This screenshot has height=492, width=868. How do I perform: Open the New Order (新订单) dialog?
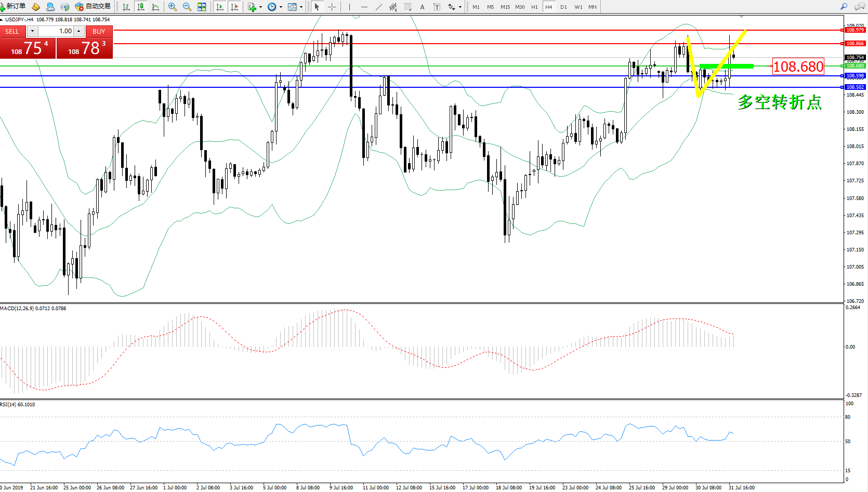13,7
